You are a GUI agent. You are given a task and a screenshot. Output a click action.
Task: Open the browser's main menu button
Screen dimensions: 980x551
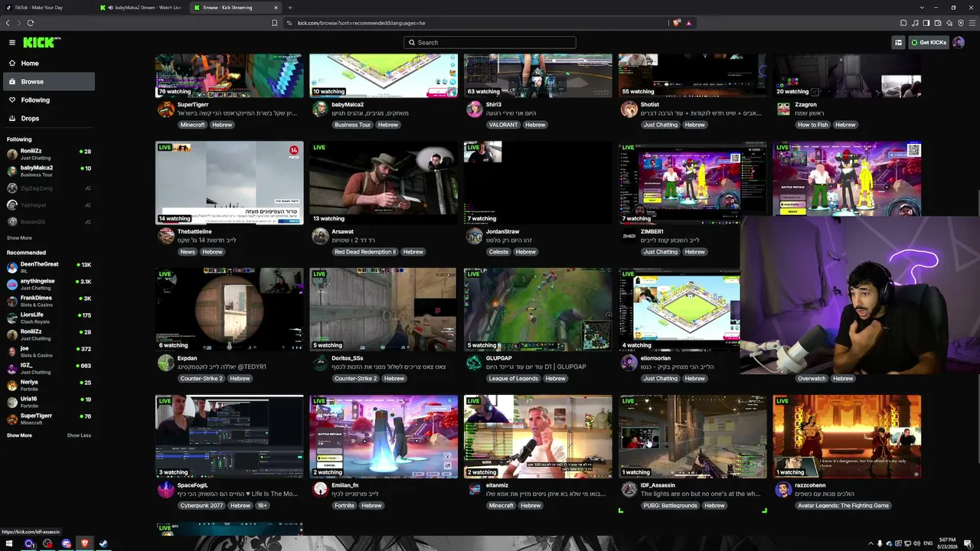pyautogui.click(x=972, y=23)
